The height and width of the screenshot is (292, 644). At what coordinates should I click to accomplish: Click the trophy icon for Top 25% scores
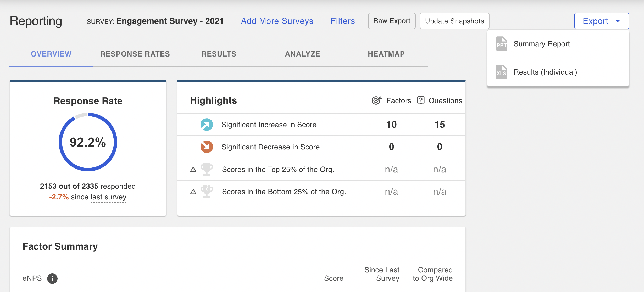207,169
